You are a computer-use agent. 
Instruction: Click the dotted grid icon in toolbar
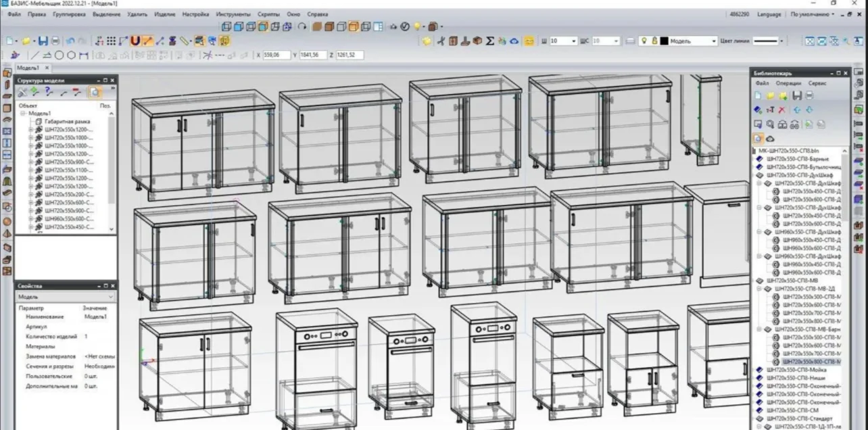click(x=112, y=41)
